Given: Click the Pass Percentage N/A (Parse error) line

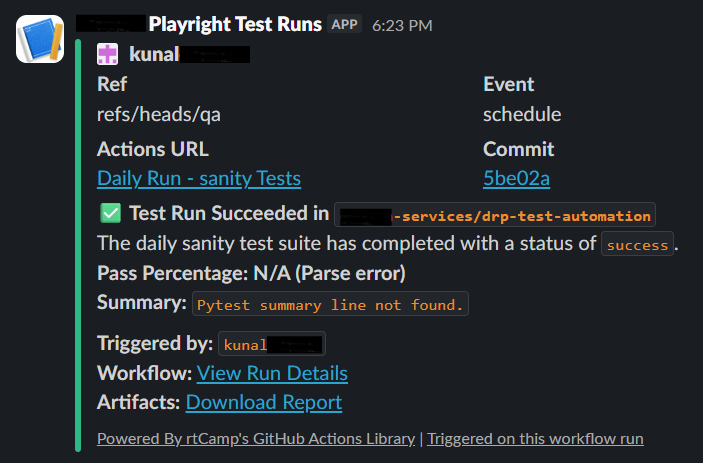Looking at the screenshot, I should (x=251, y=273).
